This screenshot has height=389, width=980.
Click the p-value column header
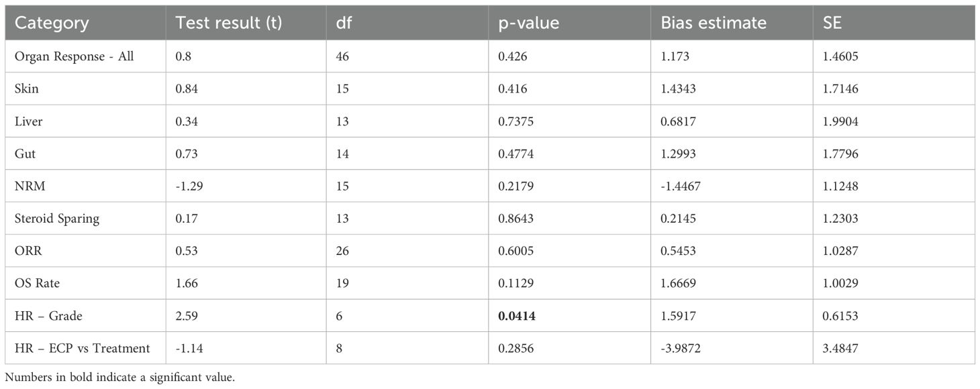tap(528, 23)
